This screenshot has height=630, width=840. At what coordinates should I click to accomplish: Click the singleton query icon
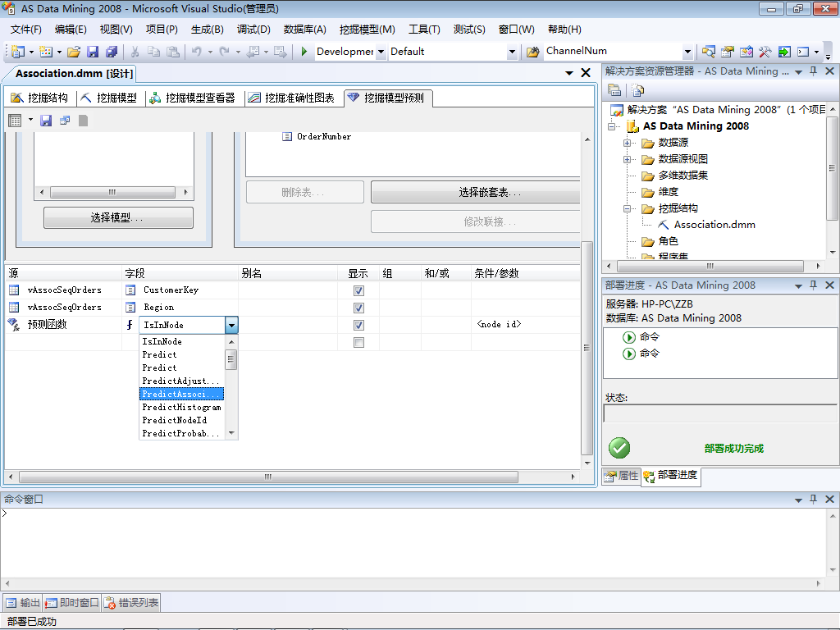pyautogui.click(x=65, y=121)
